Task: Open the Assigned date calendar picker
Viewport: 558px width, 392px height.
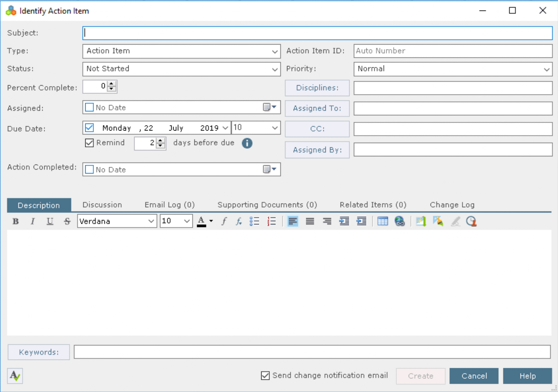Action: point(270,107)
